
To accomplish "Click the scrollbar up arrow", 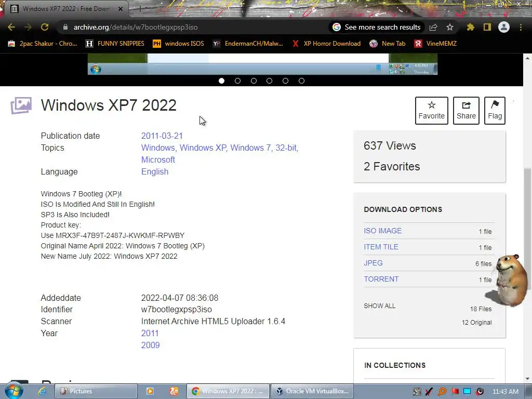I will point(528,58).
